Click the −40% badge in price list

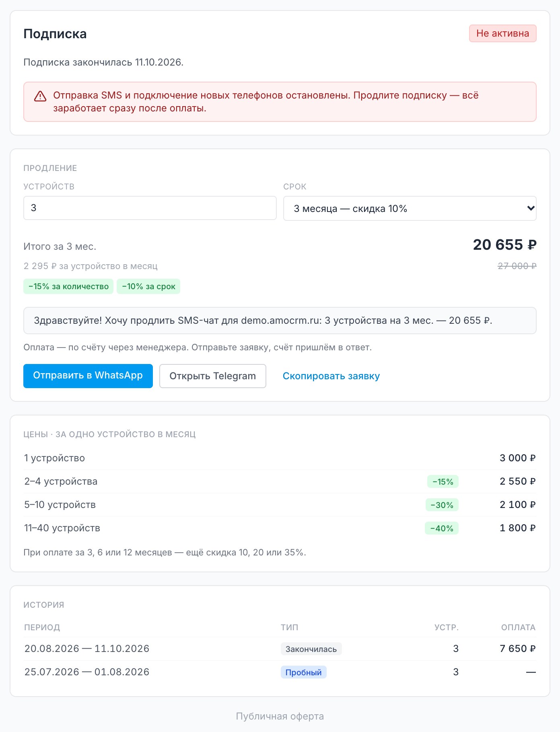tap(442, 528)
